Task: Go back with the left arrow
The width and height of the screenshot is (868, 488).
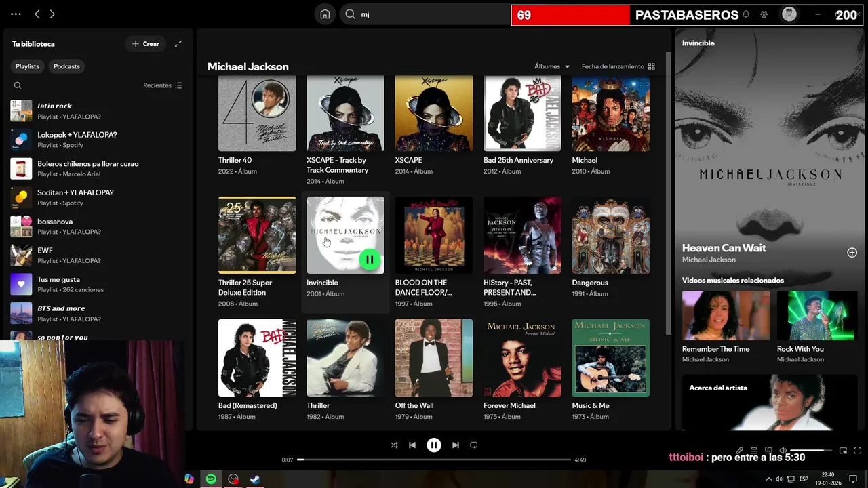Action: pos(37,14)
